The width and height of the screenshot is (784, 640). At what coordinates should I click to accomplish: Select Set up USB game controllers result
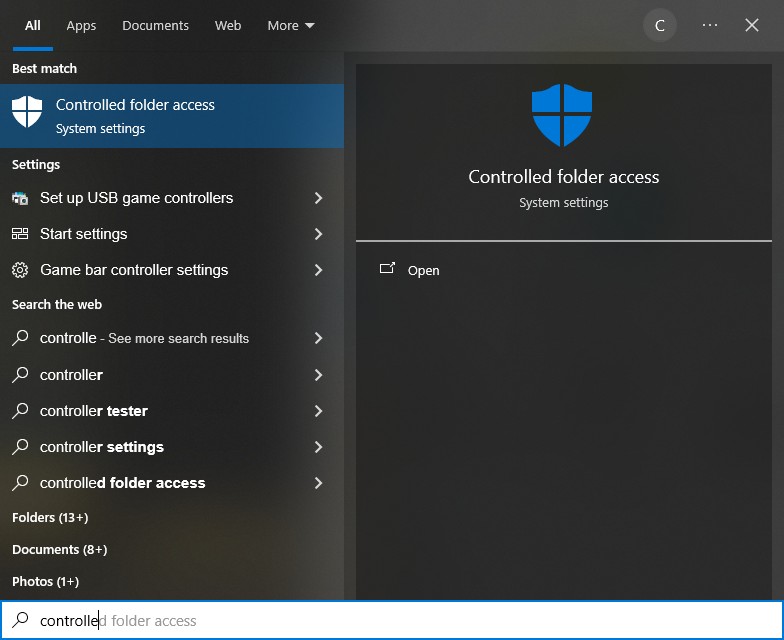pyautogui.click(x=172, y=198)
